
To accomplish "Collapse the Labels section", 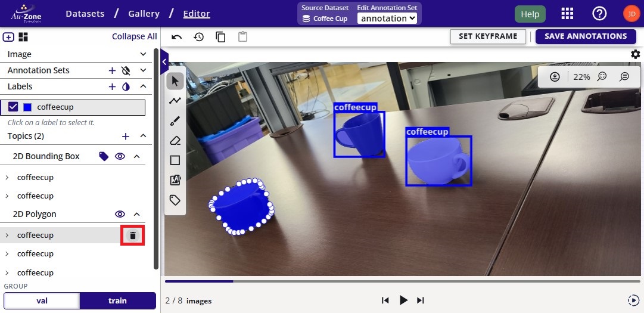I will click(x=143, y=86).
